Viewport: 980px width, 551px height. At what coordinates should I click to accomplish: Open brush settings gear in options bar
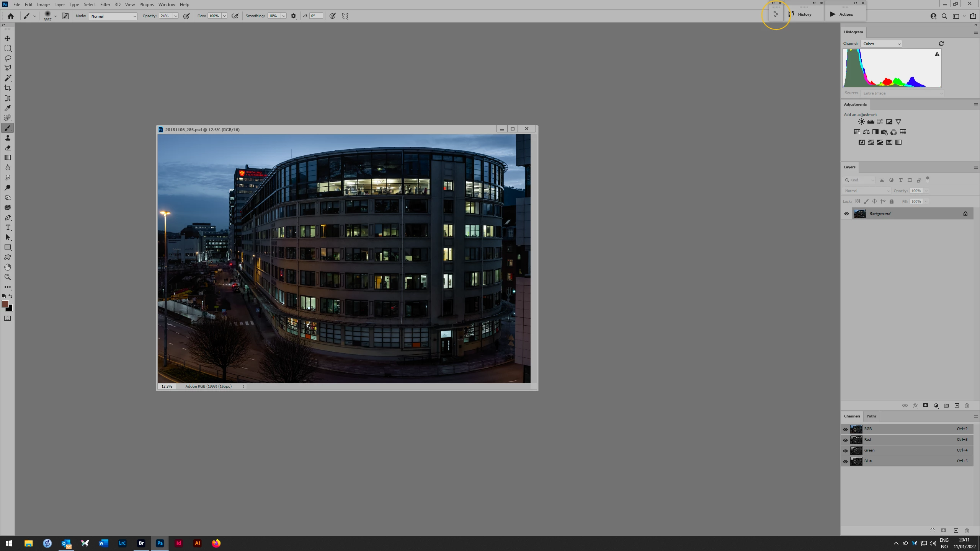click(x=294, y=16)
